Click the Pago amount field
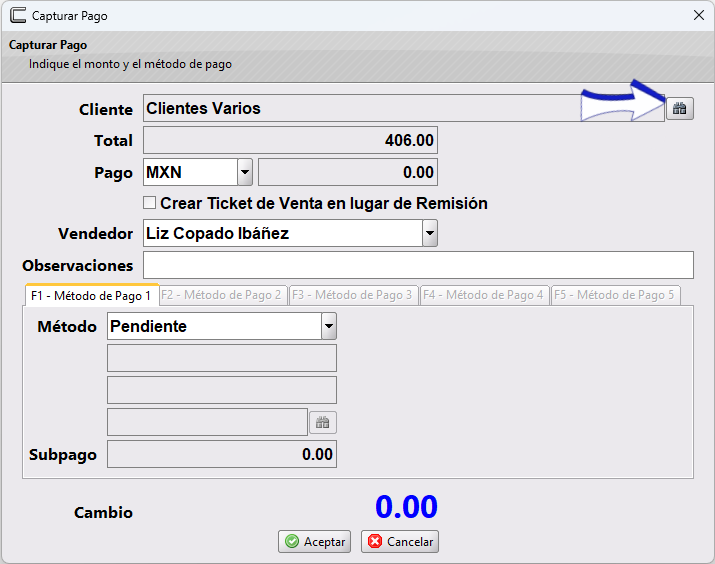The width and height of the screenshot is (715, 564). [348, 172]
